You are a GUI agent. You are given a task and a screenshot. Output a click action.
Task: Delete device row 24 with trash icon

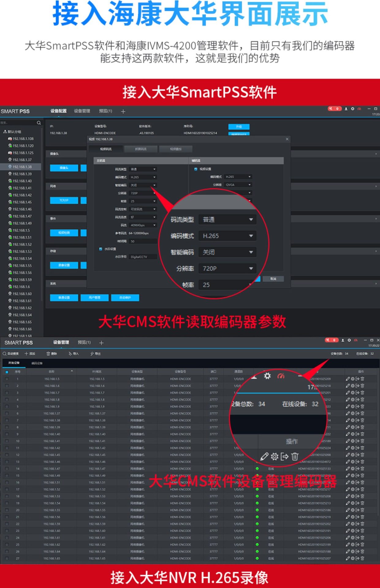point(362,538)
